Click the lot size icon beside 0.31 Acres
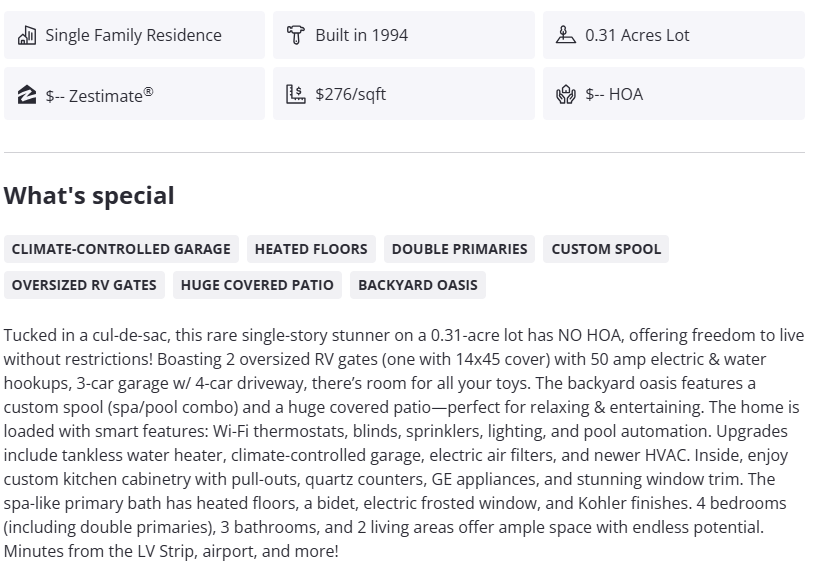Screen dimensions: 823x565 click(x=565, y=35)
